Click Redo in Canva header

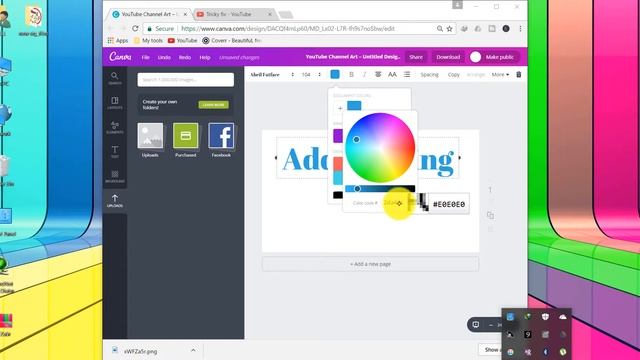184,58
